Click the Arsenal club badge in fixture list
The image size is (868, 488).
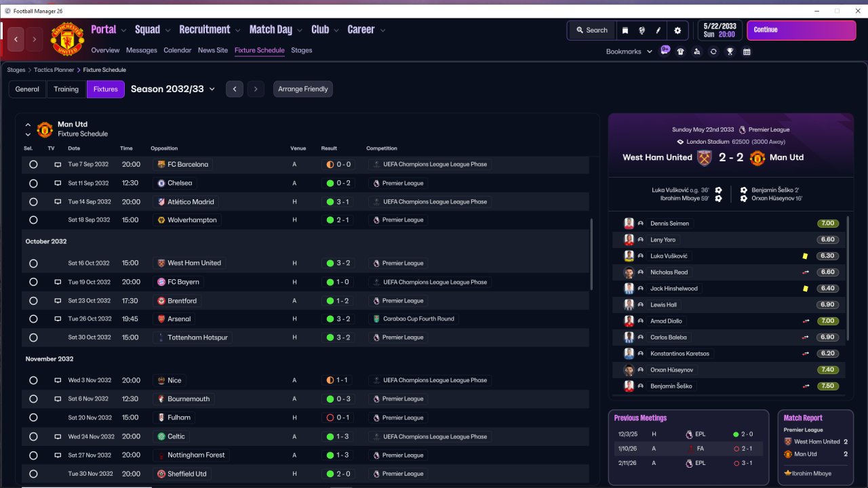[x=161, y=319]
